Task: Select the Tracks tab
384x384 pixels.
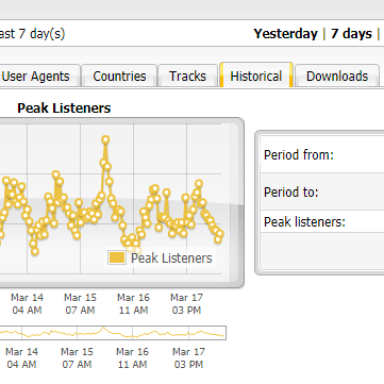Action: click(187, 76)
